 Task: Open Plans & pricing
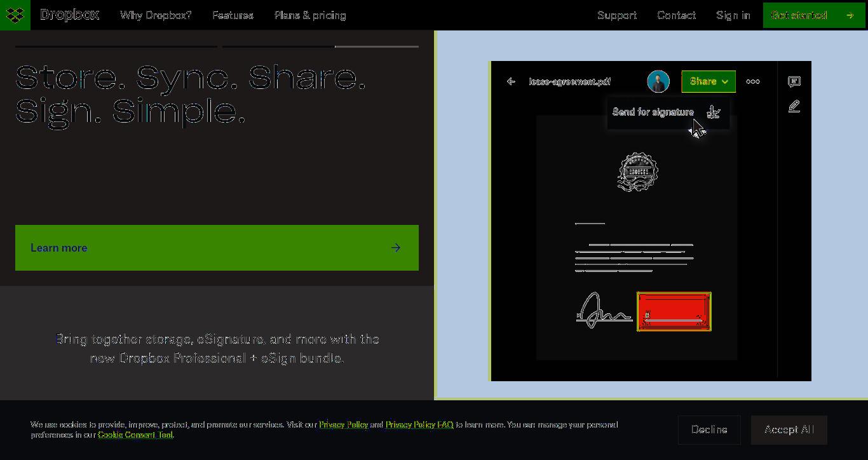[310, 15]
